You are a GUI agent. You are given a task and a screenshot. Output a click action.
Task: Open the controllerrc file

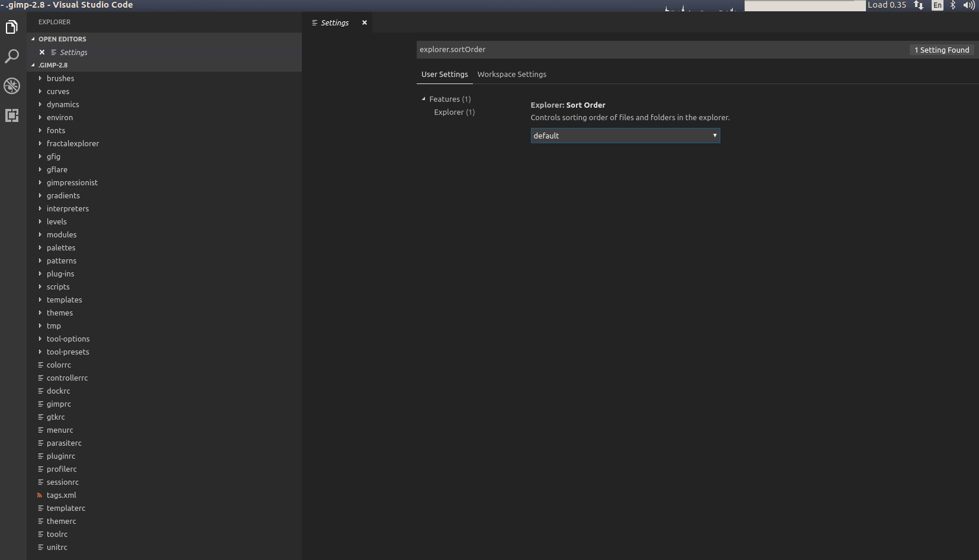[165, 378]
